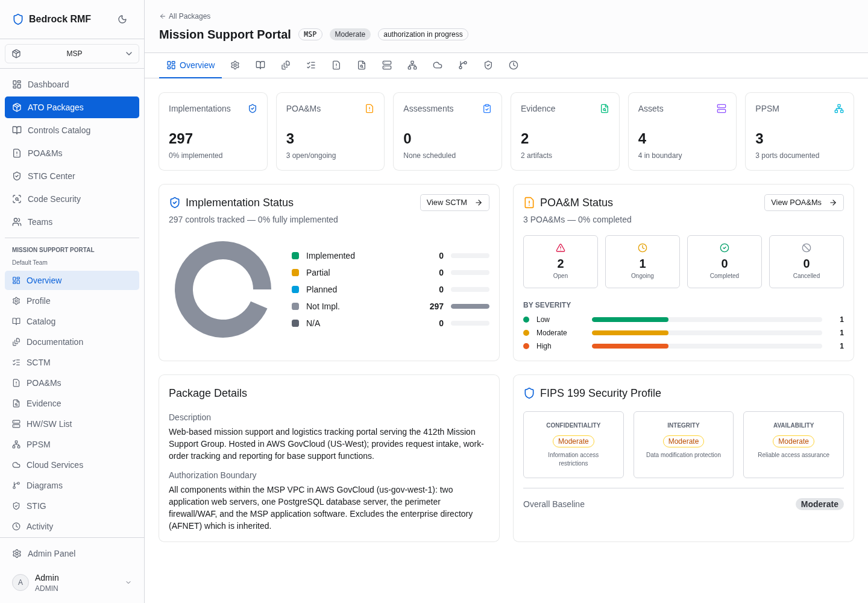Image resolution: width=868 pixels, height=603 pixels.
Task: Click the purple server icon on Assets card
Action: click(722, 109)
